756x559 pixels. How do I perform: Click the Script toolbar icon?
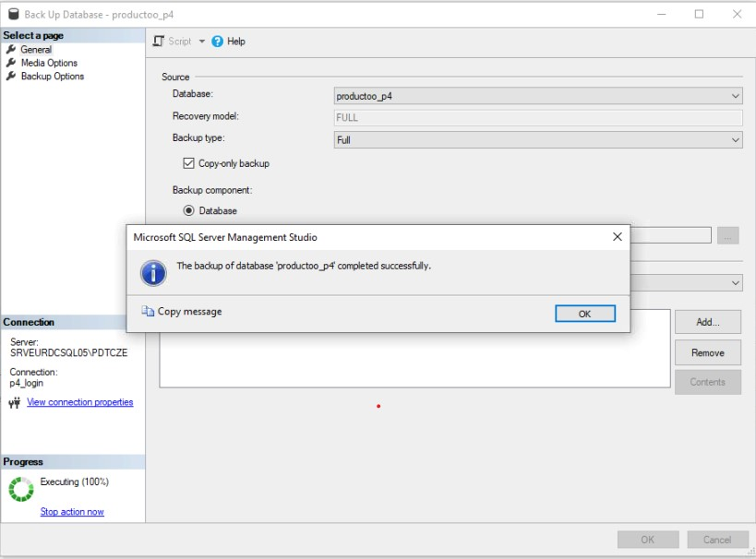[x=158, y=42]
